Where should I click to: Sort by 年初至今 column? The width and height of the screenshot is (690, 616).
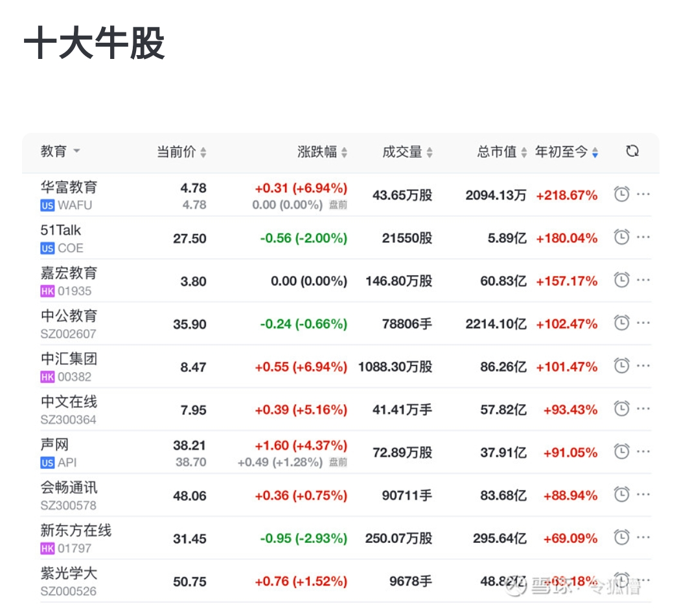click(567, 152)
